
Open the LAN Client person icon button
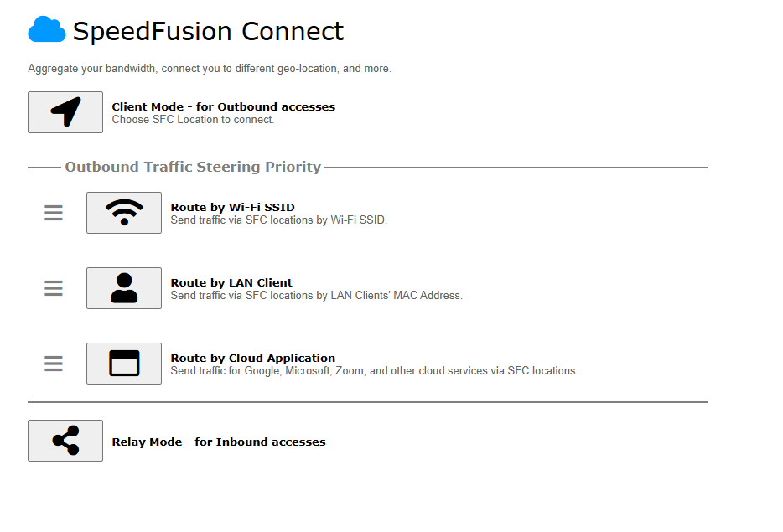tap(124, 288)
